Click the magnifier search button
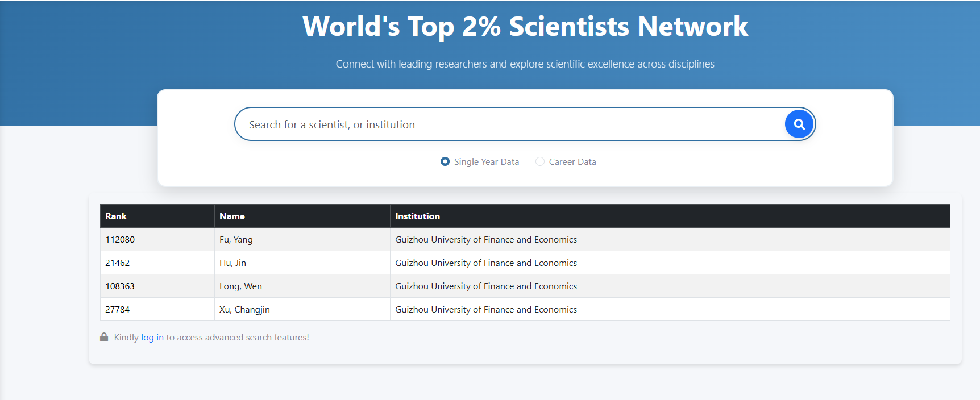Image resolution: width=980 pixels, height=400 pixels. coord(799,124)
